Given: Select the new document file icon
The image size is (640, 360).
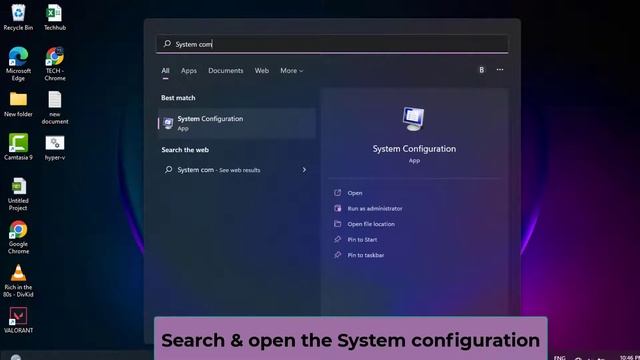Looking at the screenshot, I should pos(55,107).
